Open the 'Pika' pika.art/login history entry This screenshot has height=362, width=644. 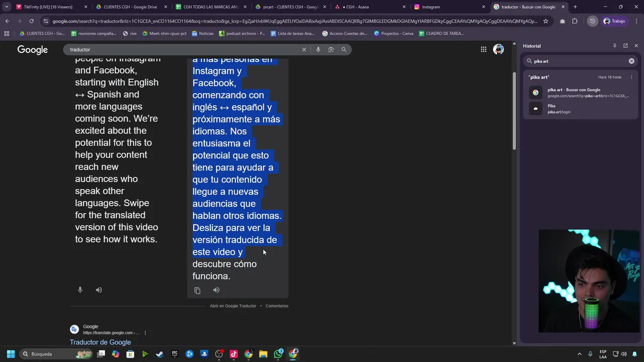pyautogui.click(x=581, y=109)
